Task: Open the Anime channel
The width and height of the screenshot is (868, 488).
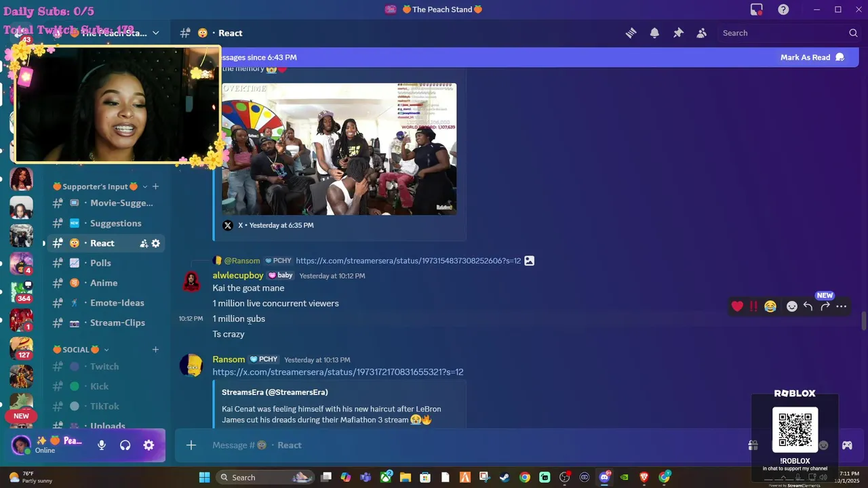Action: coord(106,283)
